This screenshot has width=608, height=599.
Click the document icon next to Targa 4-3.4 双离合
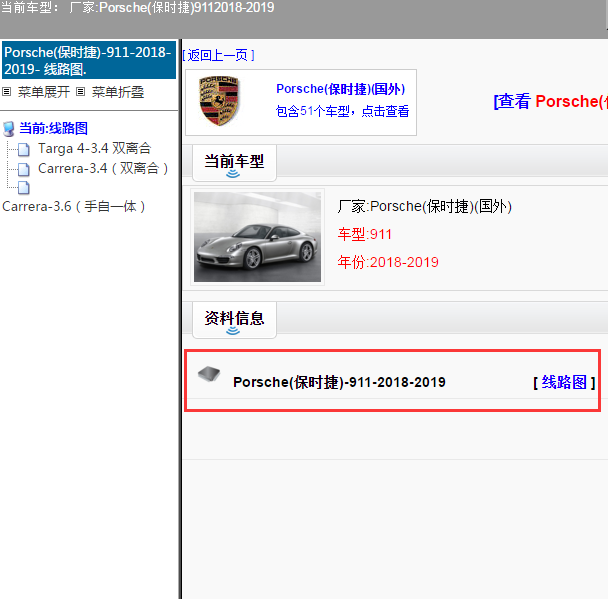coord(24,149)
